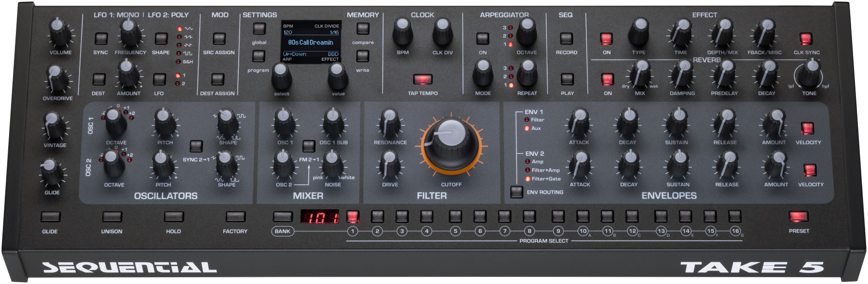The width and height of the screenshot is (868, 284).
Task: Click the TAP TEMPO button
Action: point(422,79)
